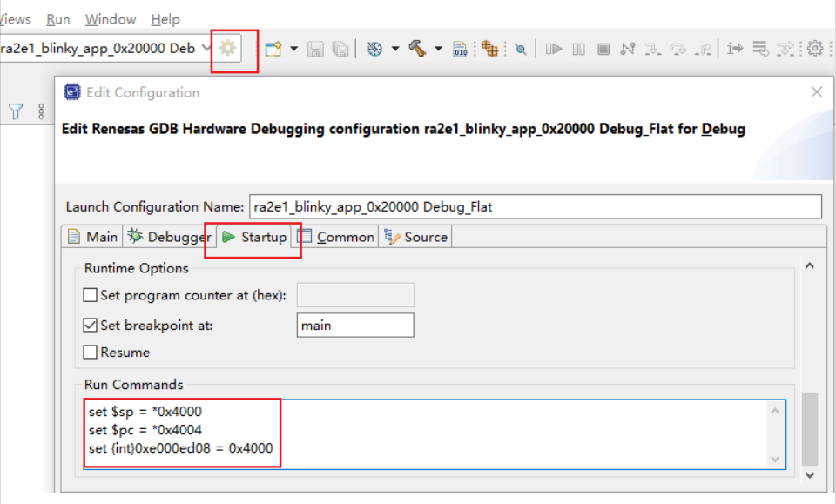Click the Step Return icon
This screenshot has width=836, height=504.
[x=704, y=50]
